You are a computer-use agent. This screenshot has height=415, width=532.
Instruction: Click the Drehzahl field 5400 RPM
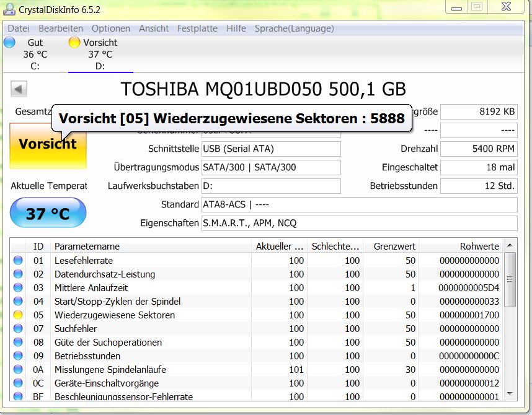[x=479, y=149]
